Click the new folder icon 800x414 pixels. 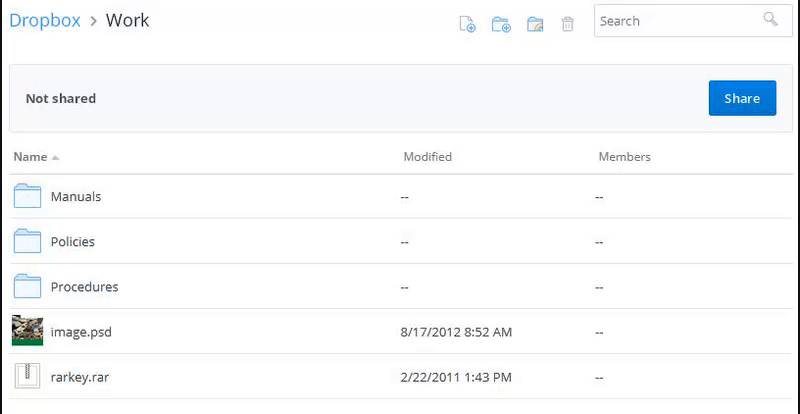(501, 24)
